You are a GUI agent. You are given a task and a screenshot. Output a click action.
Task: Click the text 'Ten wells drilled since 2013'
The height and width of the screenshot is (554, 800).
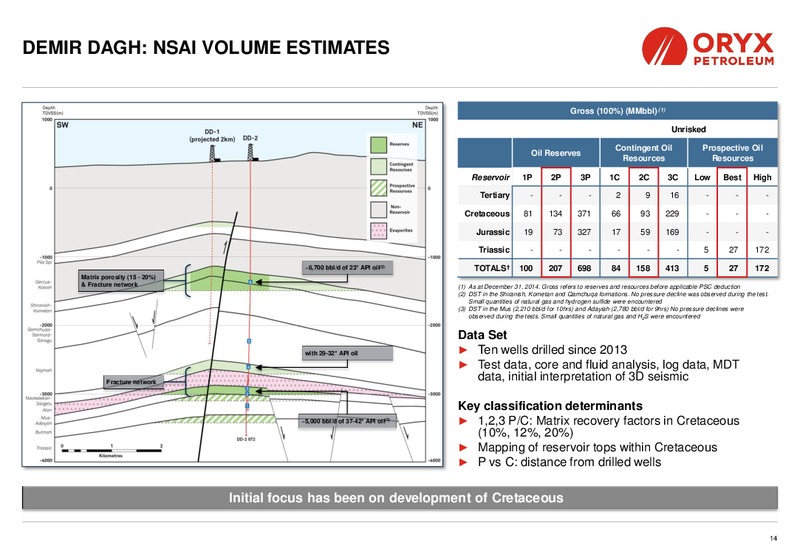pos(552,350)
